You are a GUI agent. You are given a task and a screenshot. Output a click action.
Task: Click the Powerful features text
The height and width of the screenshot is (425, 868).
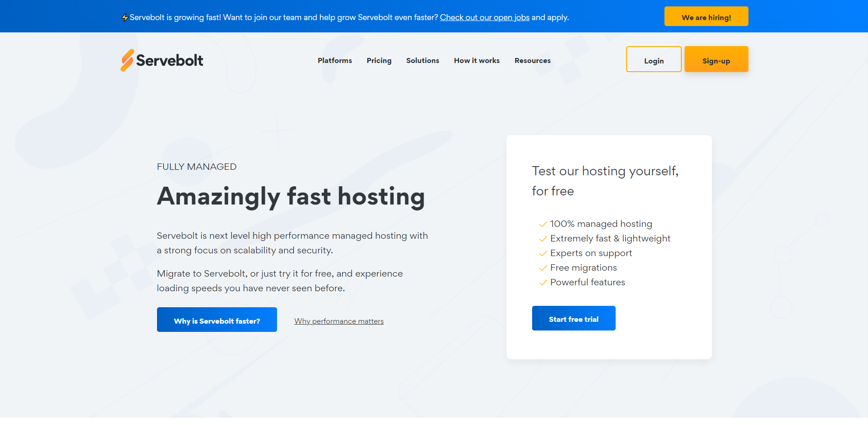587,282
